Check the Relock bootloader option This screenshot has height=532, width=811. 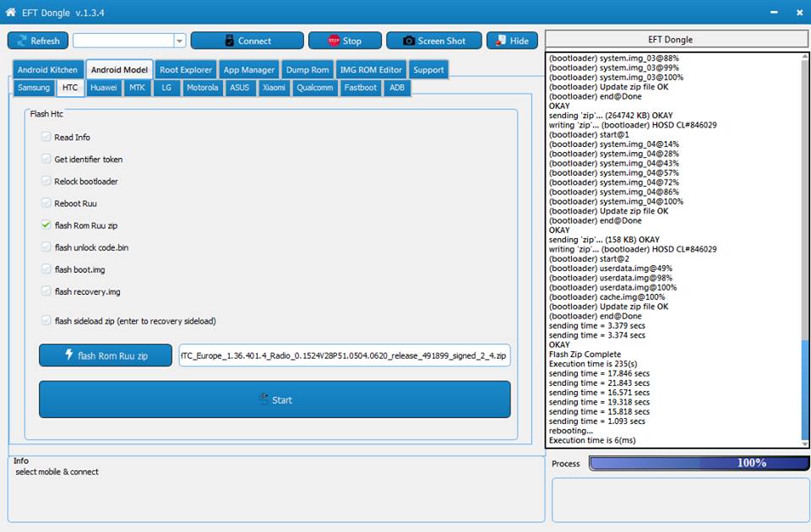[46, 181]
